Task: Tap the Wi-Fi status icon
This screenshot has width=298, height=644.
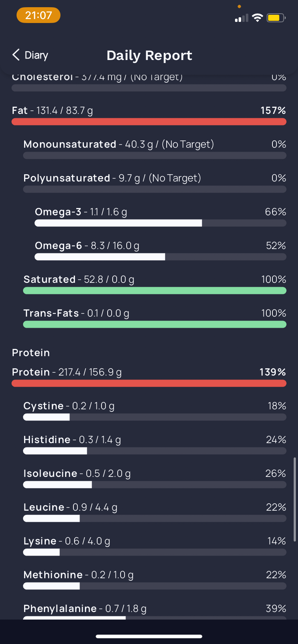Action: (257, 18)
